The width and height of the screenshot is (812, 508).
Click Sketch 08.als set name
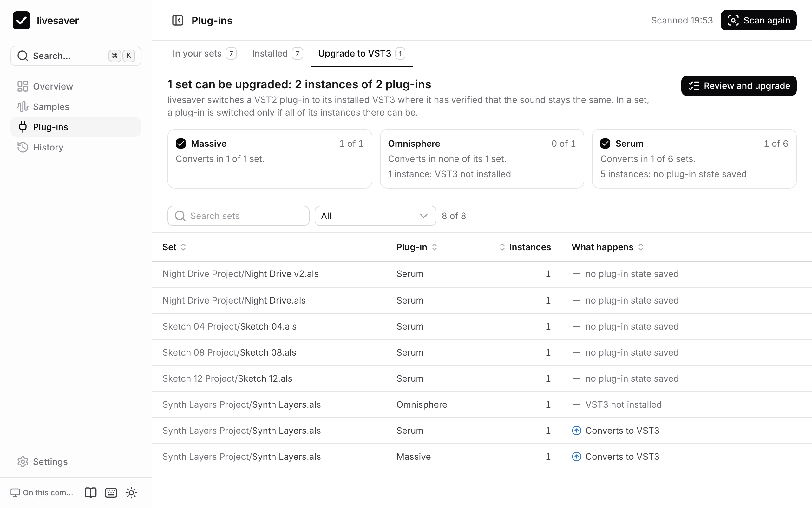click(268, 352)
